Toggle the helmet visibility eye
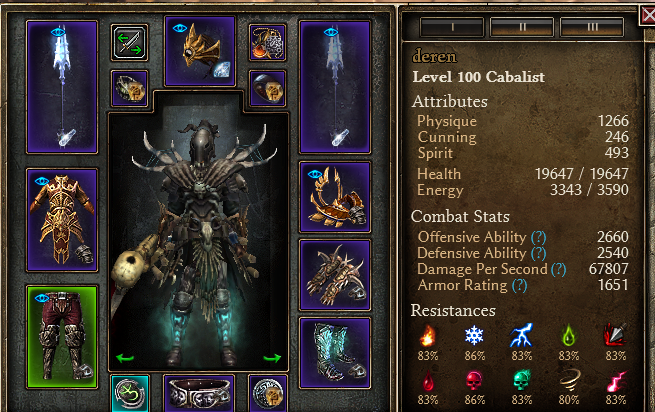This screenshot has height=412, width=655. pyautogui.click(x=180, y=28)
